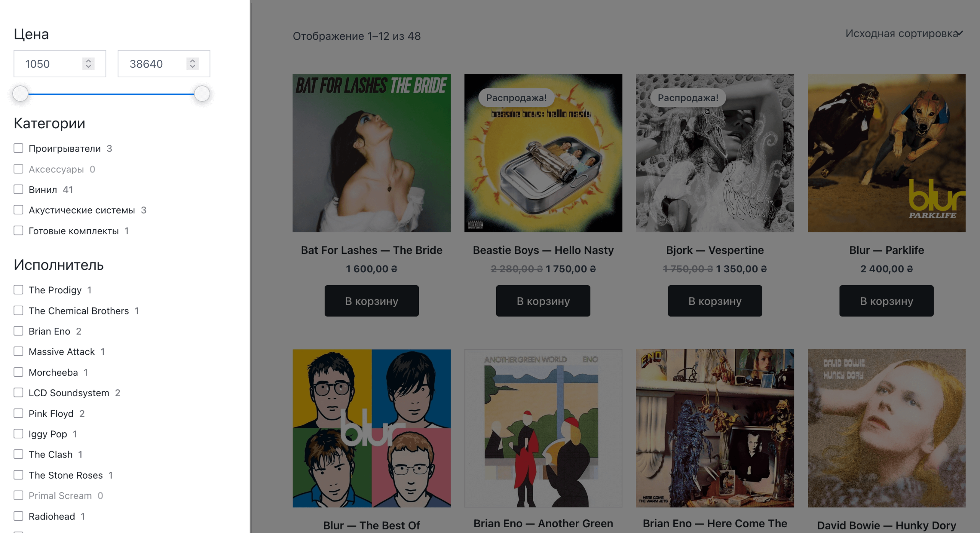The width and height of the screenshot is (980, 533).
Task: Check the Винил category checkbox
Action: click(x=18, y=190)
